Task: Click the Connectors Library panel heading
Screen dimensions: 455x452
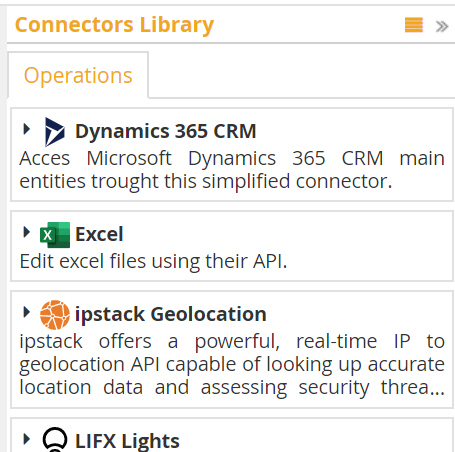Action: (x=114, y=25)
